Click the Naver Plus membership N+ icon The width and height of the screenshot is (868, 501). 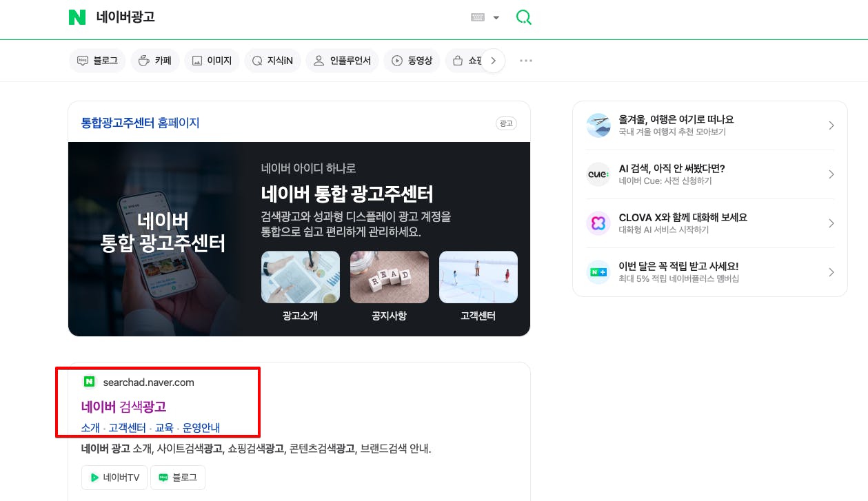click(x=598, y=272)
